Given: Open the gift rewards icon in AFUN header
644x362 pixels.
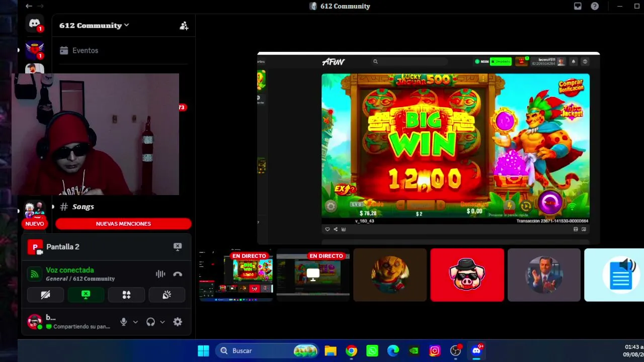Looking at the screenshot, I should coord(522,61).
